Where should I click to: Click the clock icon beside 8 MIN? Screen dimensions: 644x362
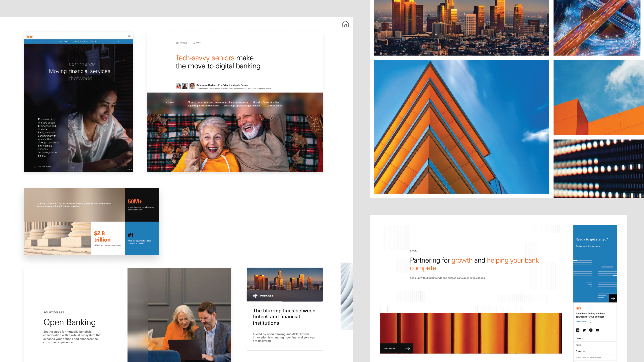coord(194,43)
